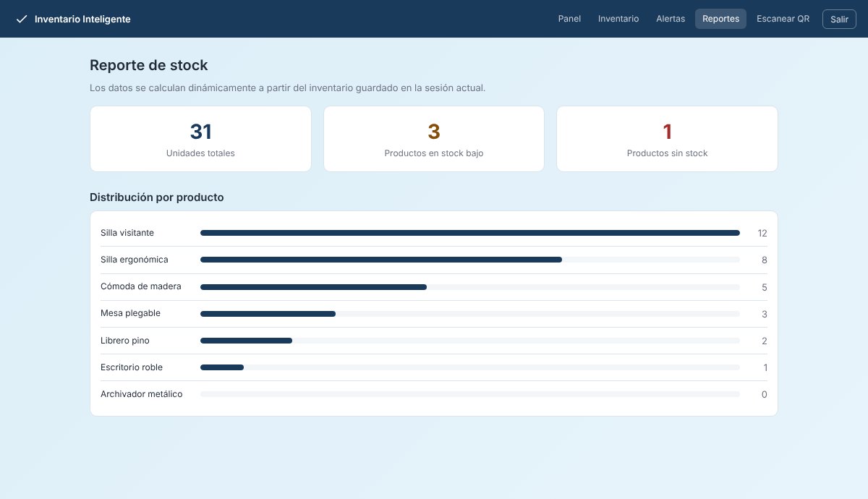Viewport: 868px width, 499px height.
Task: Click Mesa plegable's quantity value
Action: [x=765, y=314]
